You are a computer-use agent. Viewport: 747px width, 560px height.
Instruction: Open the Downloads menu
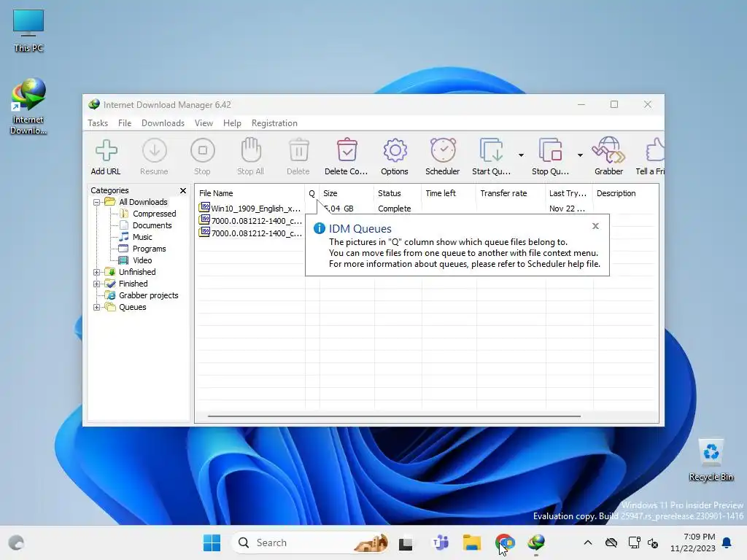(x=163, y=122)
